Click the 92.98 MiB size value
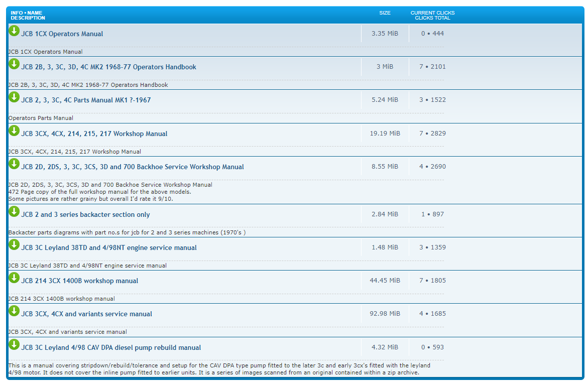This screenshot has width=588, height=383. click(385, 314)
